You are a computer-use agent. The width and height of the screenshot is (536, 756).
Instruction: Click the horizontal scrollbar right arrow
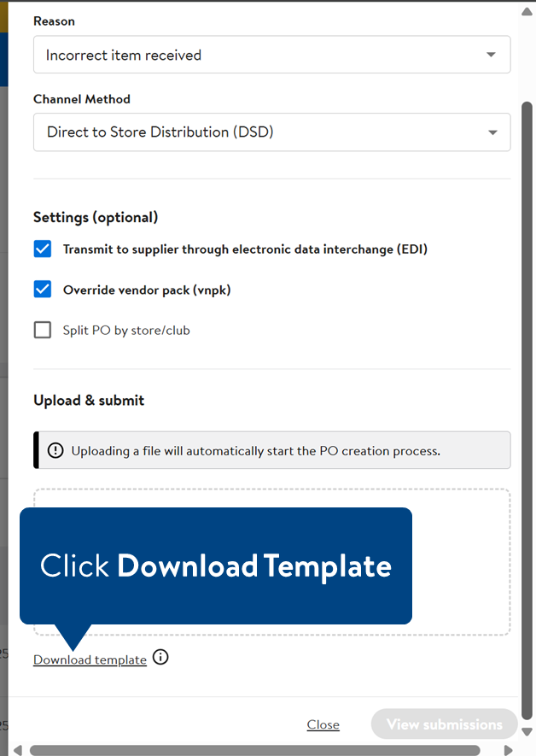pyautogui.click(x=509, y=750)
